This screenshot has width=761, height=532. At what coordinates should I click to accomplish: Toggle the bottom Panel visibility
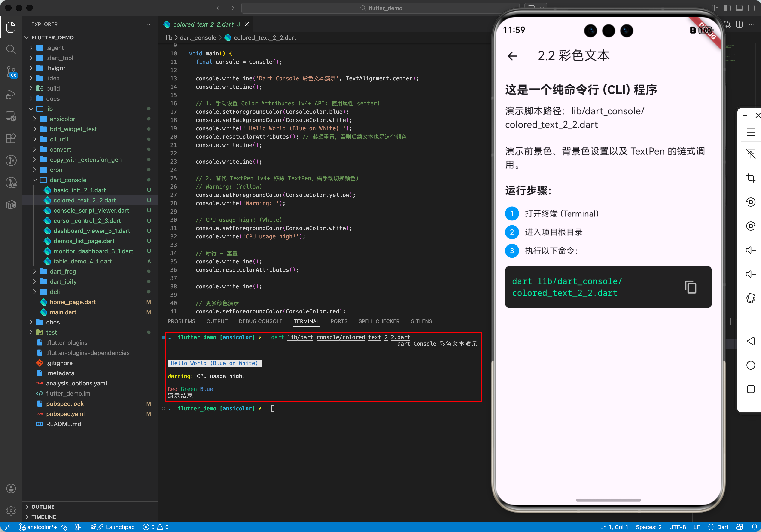pyautogui.click(x=739, y=8)
